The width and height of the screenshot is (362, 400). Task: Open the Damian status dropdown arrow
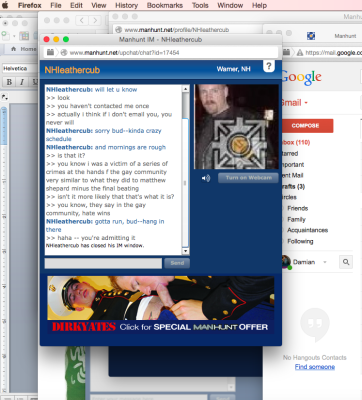point(325,262)
